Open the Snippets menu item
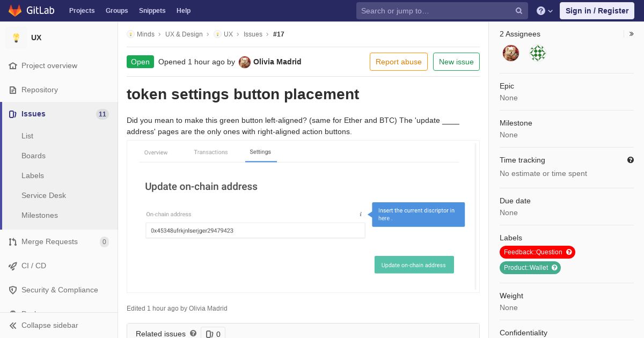This screenshot has height=338, width=644. click(x=152, y=11)
